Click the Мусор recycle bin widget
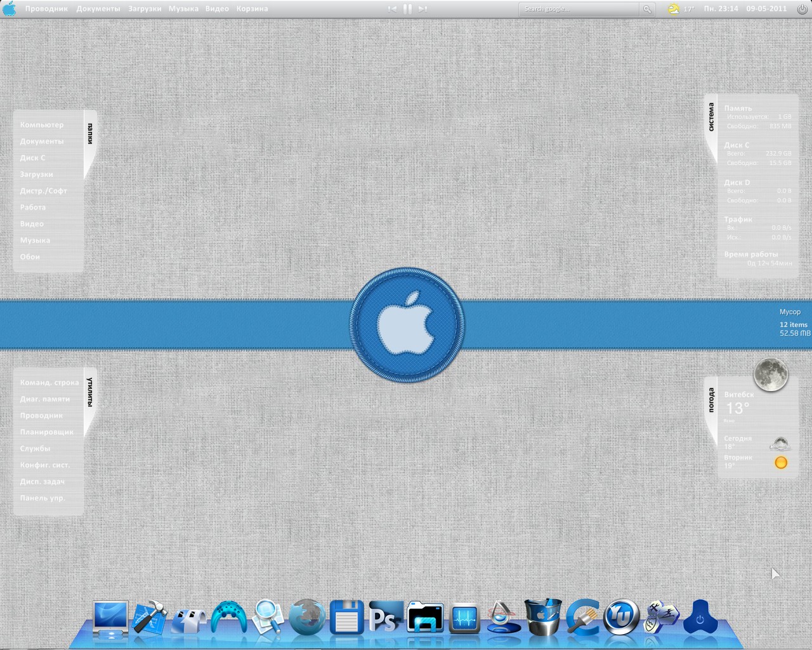Screen dimensions: 812x650 pyautogui.click(x=794, y=322)
